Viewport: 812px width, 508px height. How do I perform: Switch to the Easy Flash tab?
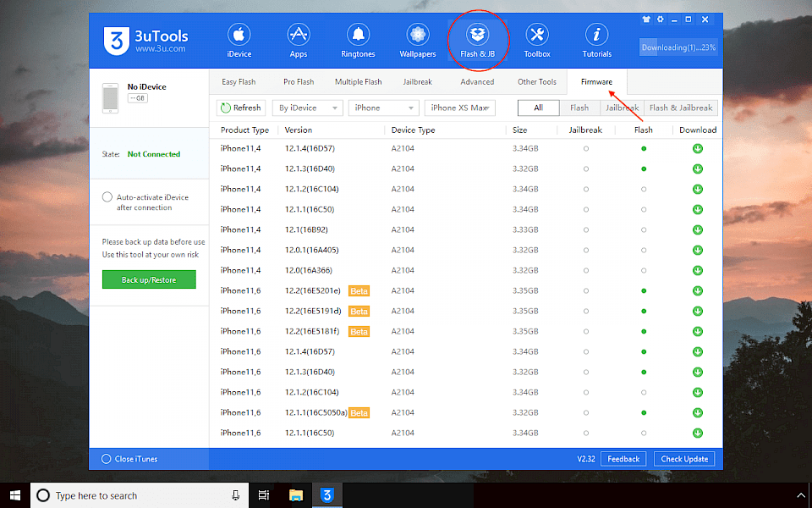(x=239, y=82)
